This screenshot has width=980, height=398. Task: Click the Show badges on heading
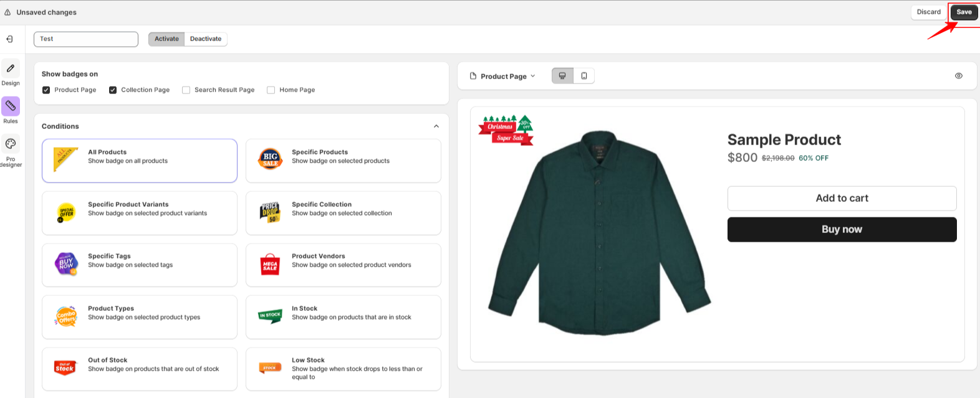coord(70,74)
